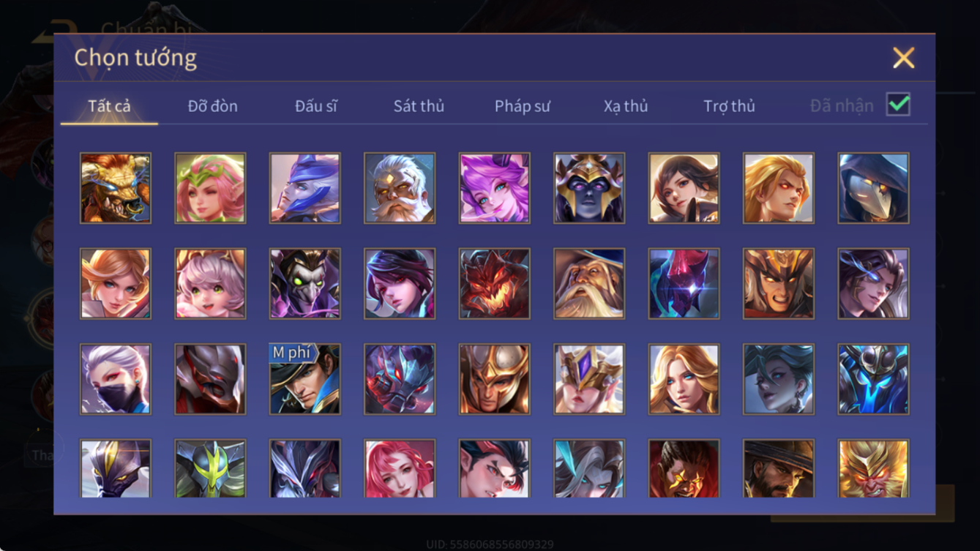Viewport: 980px width, 551px height.
Task: Pick the masked white-haired ninja hero
Action: 116,379
